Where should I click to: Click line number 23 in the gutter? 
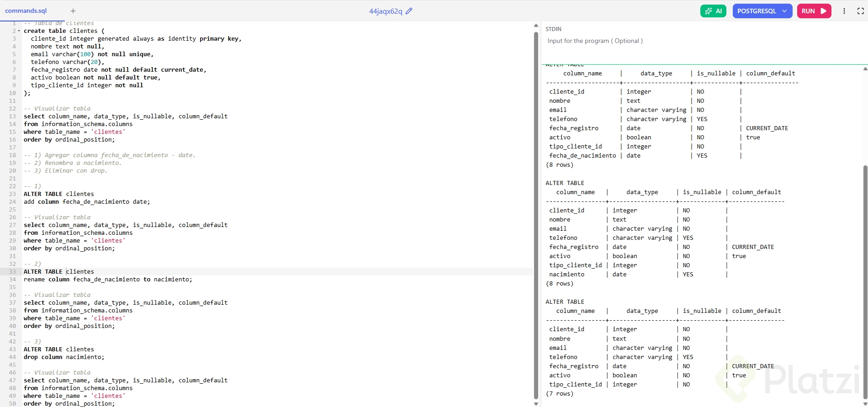pyautogui.click(x=12, y=194)
